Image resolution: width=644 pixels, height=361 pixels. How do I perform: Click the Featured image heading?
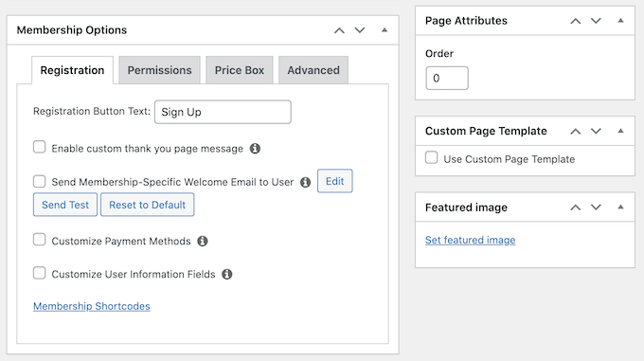466,208
